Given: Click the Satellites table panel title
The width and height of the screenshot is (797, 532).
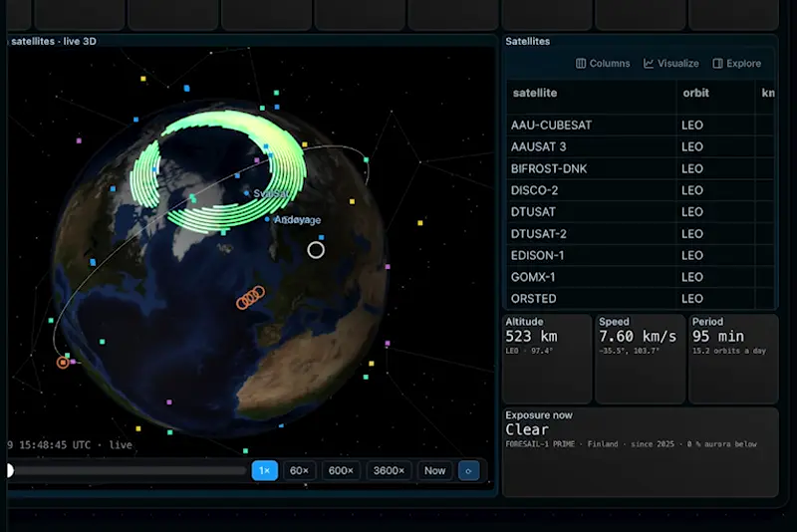Looking at the screenshot, I should point(528,42).
